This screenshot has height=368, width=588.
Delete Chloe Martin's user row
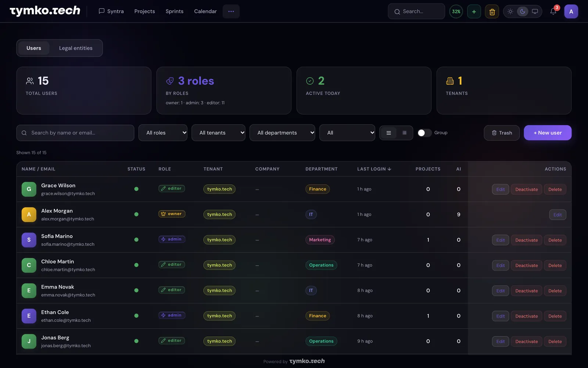(555, 265)
